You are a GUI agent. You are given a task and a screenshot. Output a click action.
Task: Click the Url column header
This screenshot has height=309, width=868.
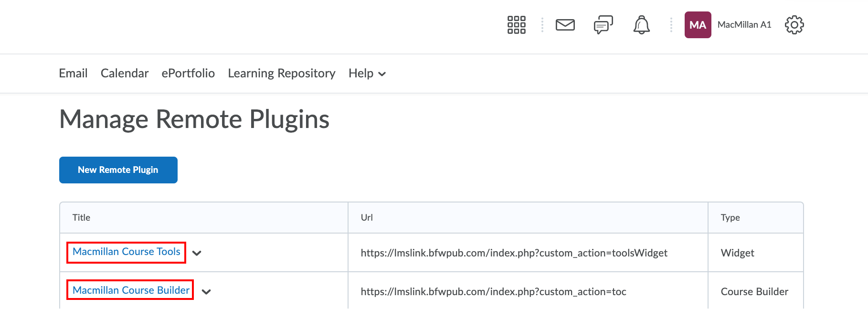(367, 218)
